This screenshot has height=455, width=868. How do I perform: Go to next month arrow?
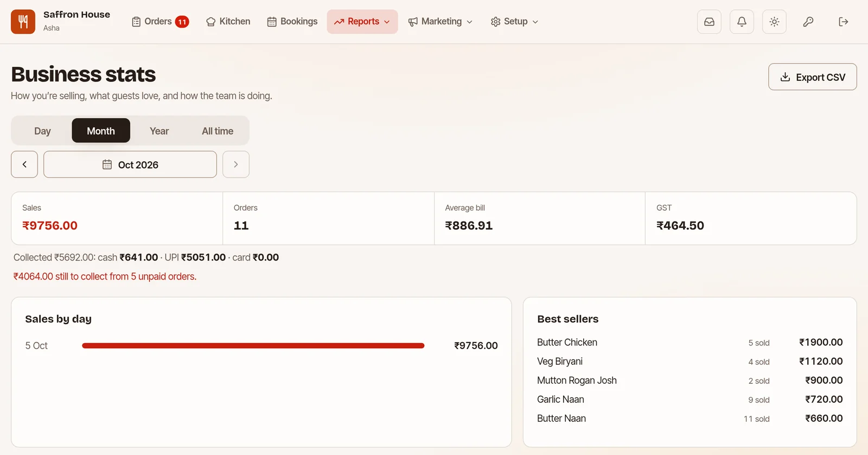pyautogui.click(x=236, y=165)
